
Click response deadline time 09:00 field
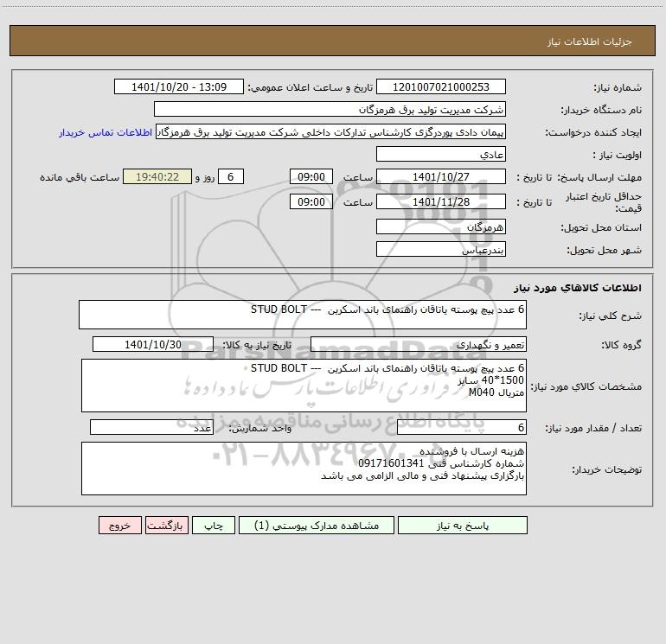click(311, 177)
